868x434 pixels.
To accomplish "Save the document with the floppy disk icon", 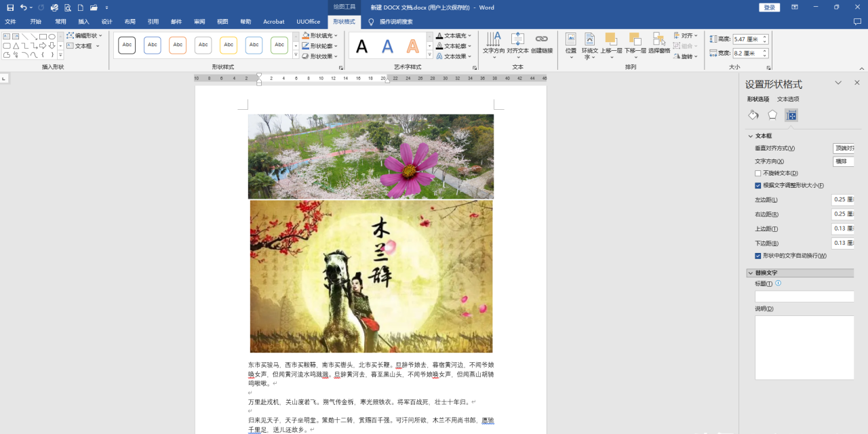I will (10, 7).
